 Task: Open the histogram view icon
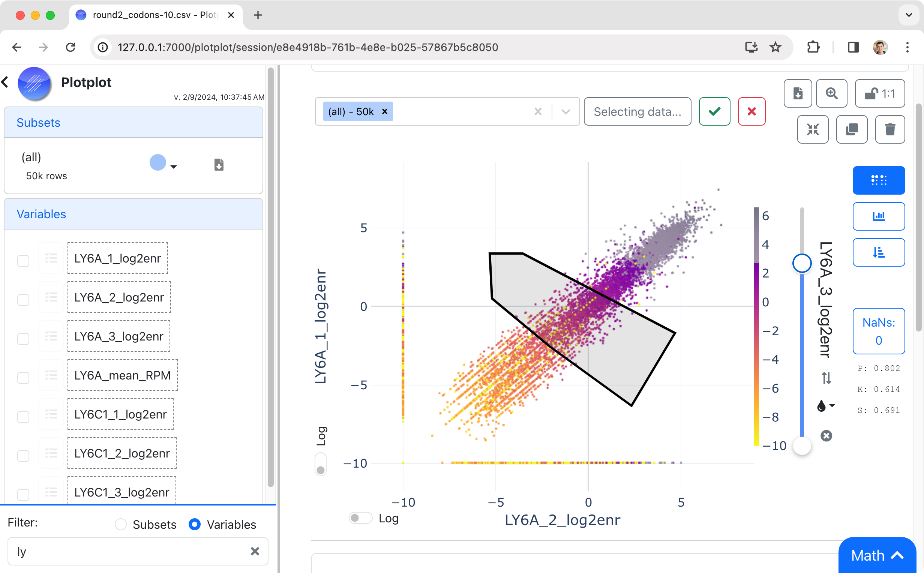878,216
